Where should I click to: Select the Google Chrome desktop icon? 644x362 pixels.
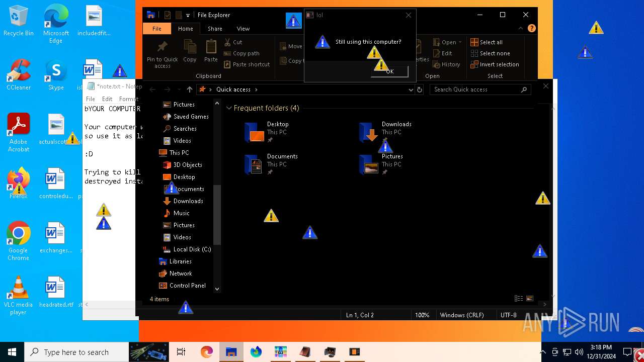tap(18, 241)
